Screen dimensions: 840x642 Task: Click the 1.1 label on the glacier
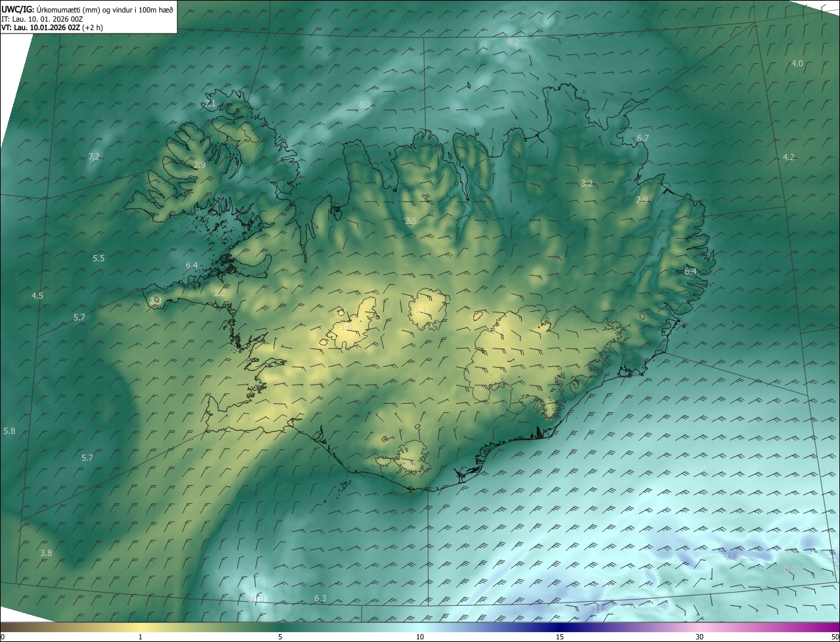(421, 310)
